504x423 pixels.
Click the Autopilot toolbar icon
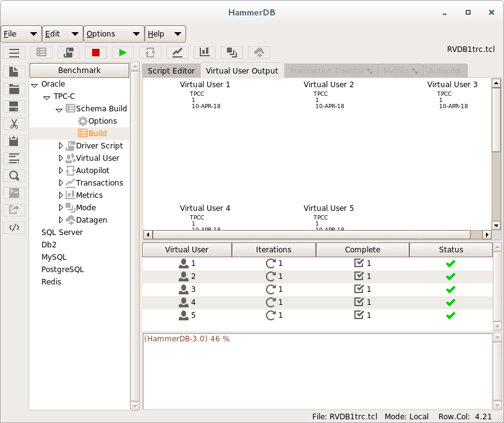click(x=150, y=53)
